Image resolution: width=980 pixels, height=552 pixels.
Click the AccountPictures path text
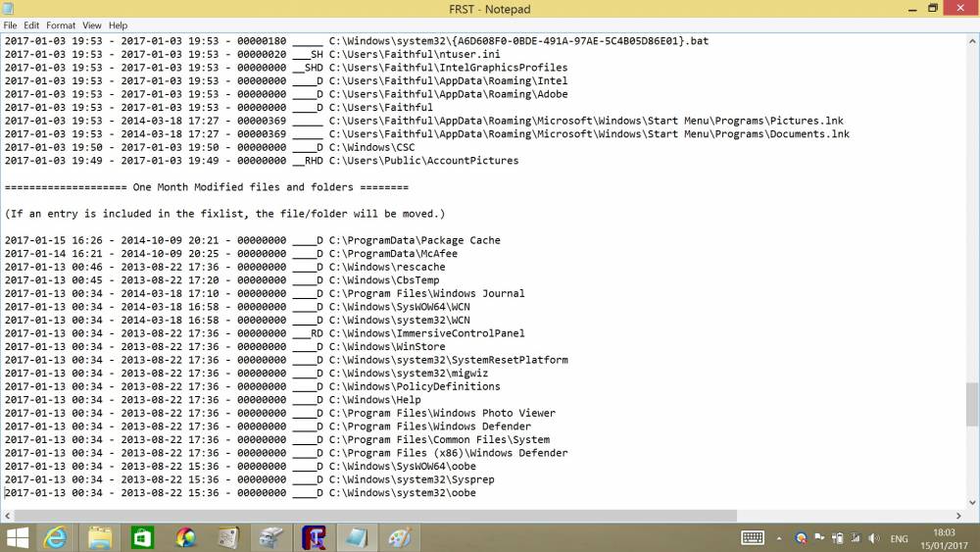(423, 161)
